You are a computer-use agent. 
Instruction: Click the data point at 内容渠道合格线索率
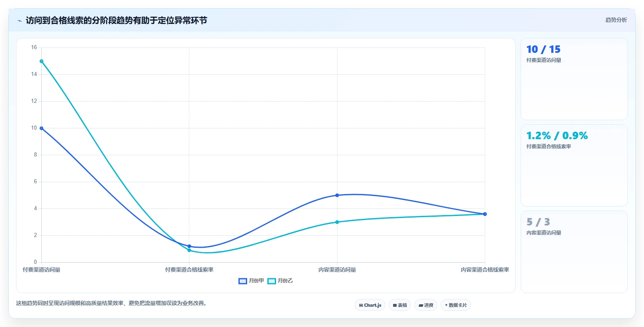click(x=485, y=214)
